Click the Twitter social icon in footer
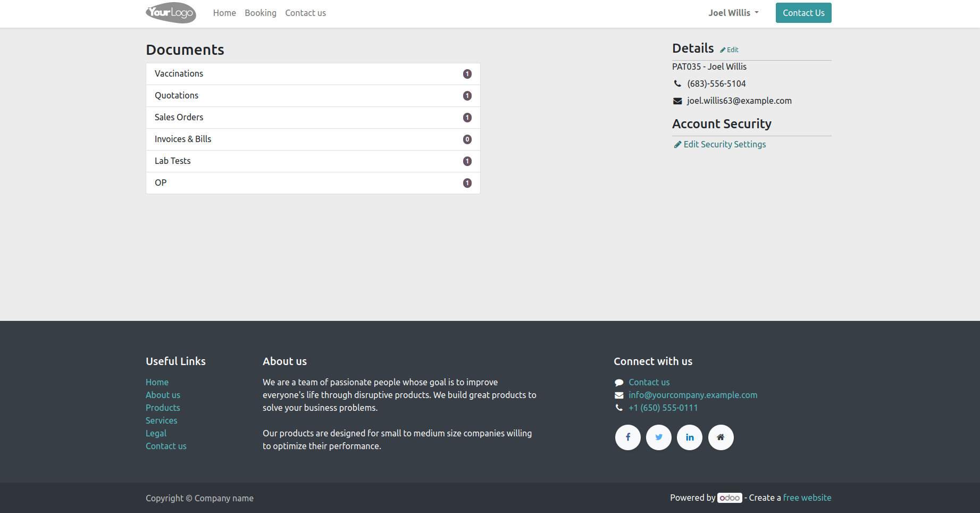 (659, 437)
